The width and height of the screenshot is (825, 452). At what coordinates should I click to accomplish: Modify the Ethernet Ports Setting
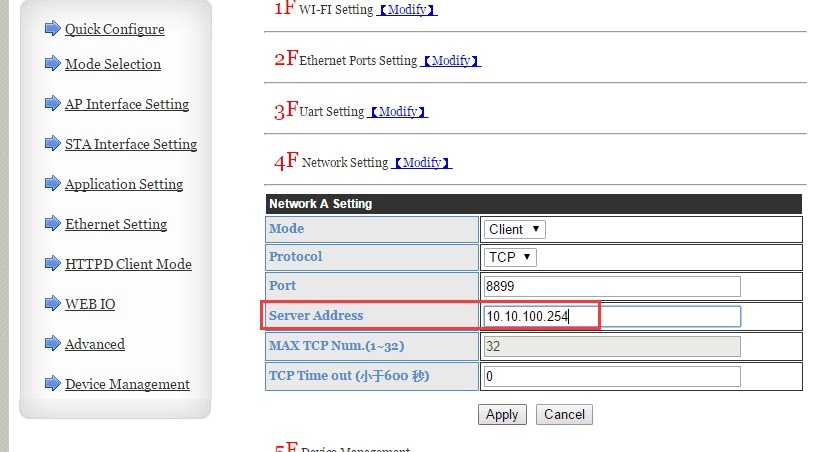click(451, 61)
